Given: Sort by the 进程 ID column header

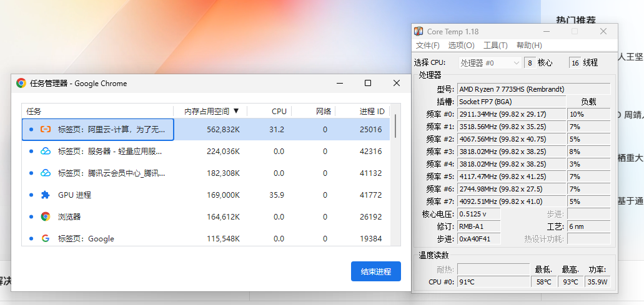Looking at the screenshot, I should click(x=372, y=111).
